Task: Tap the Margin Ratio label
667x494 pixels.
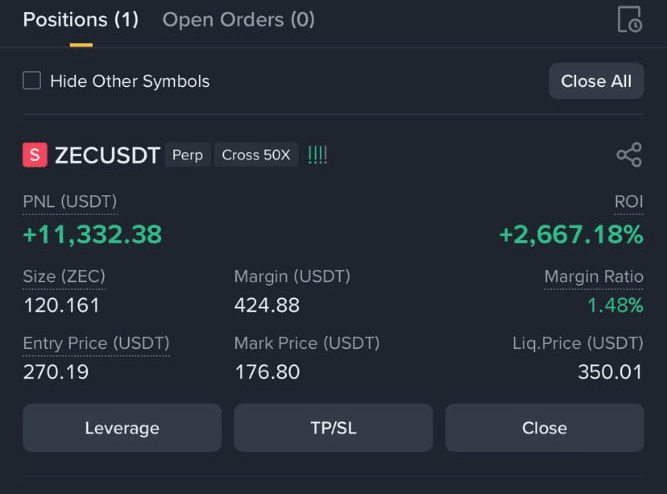Action: tap(594, 277)
